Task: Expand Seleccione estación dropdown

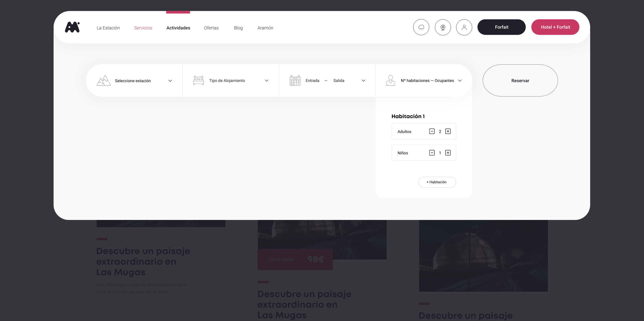Action: click(x=170, y=81)
